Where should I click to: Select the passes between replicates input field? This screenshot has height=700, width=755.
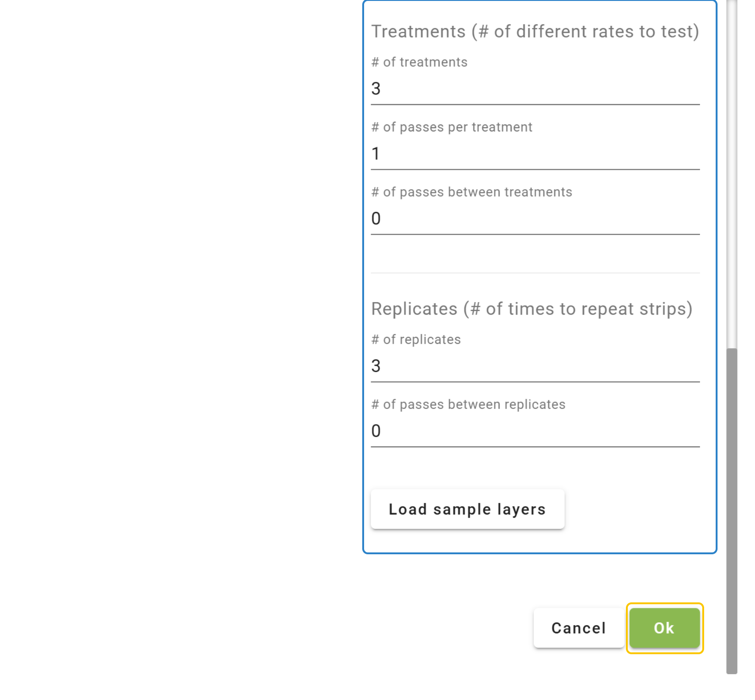pyautogui.click(x=535, y=431)
